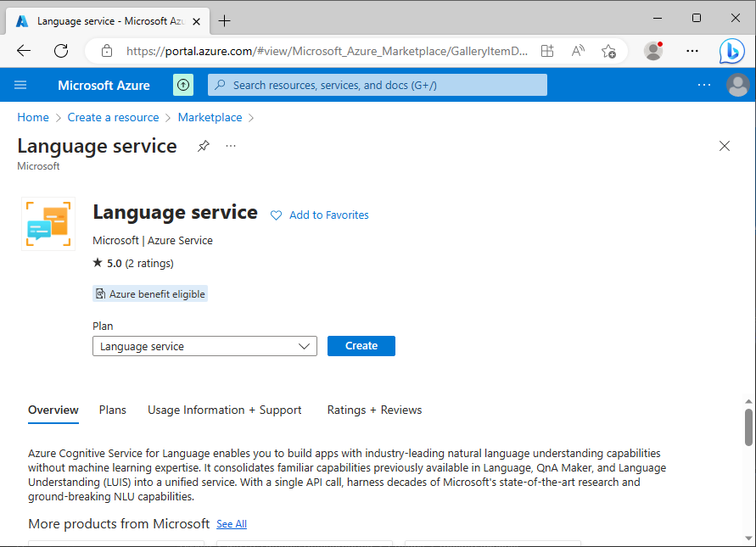
Task: Open the portal settings ellipsis icon
Action: click(703, 85)
